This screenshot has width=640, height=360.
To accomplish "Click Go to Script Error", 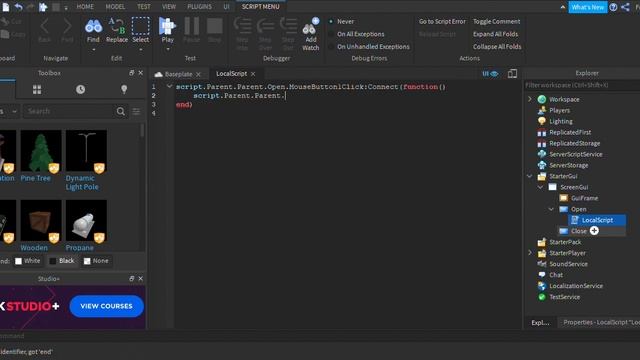I will click(x=442, y=21).
